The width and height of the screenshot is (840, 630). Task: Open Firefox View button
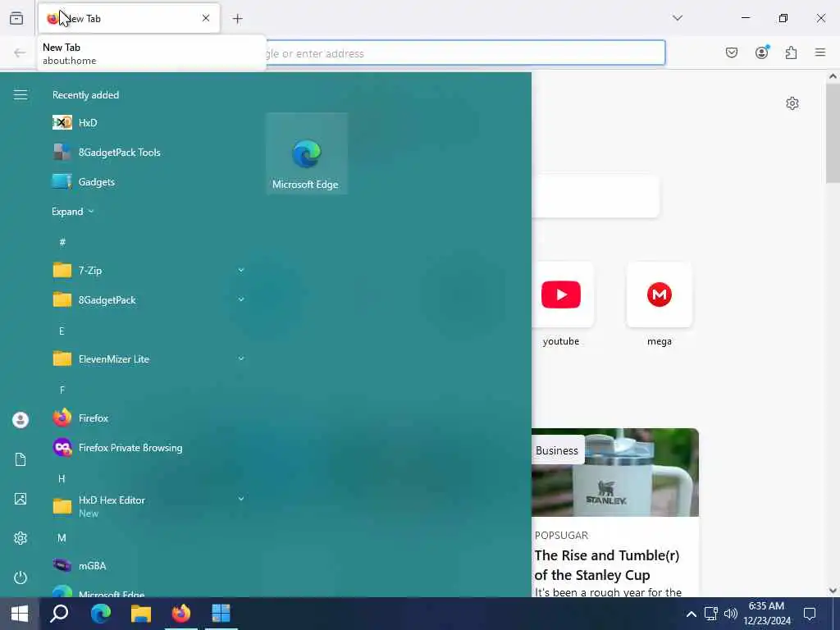coord(16,18)
